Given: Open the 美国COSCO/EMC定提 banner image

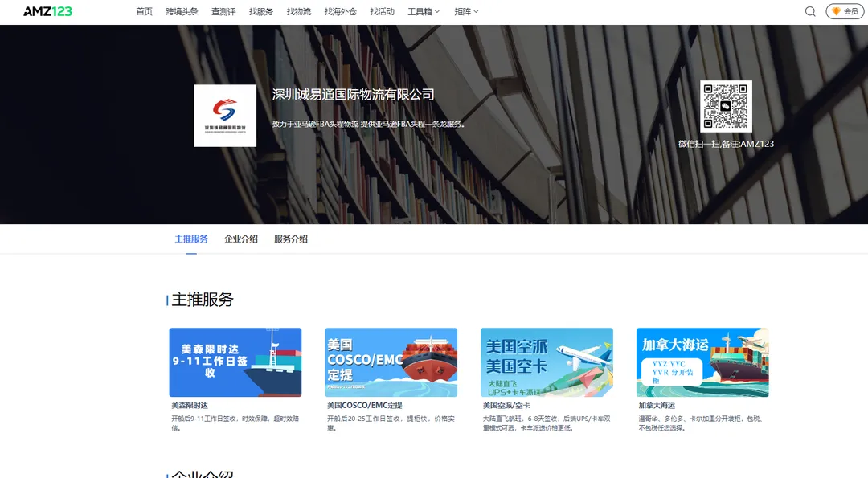Looking at the screenshot, I should (391, 362).
